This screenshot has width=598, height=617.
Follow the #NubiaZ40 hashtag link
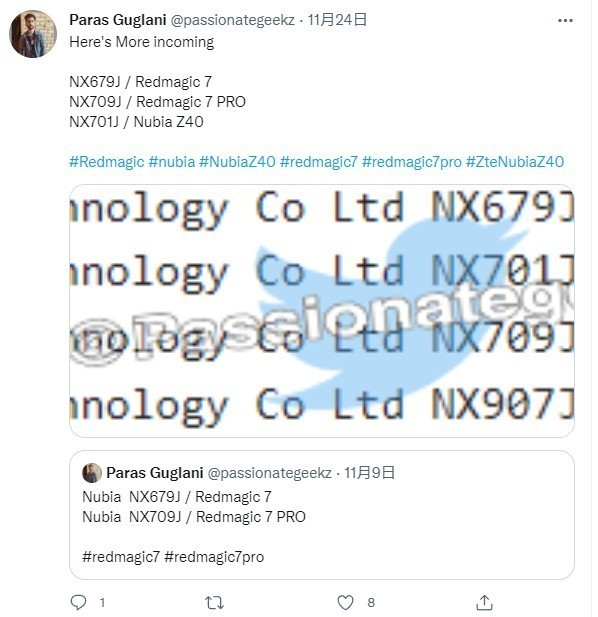237,162
